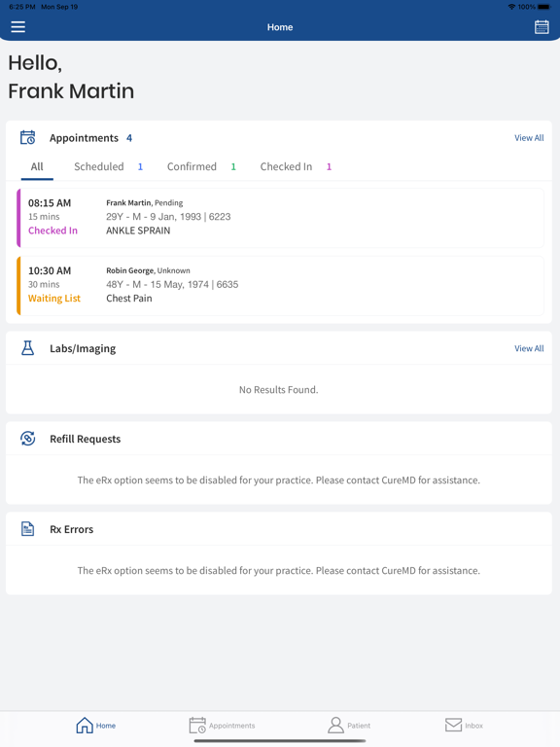Click the Refill Requests icon

coord(27,439)
